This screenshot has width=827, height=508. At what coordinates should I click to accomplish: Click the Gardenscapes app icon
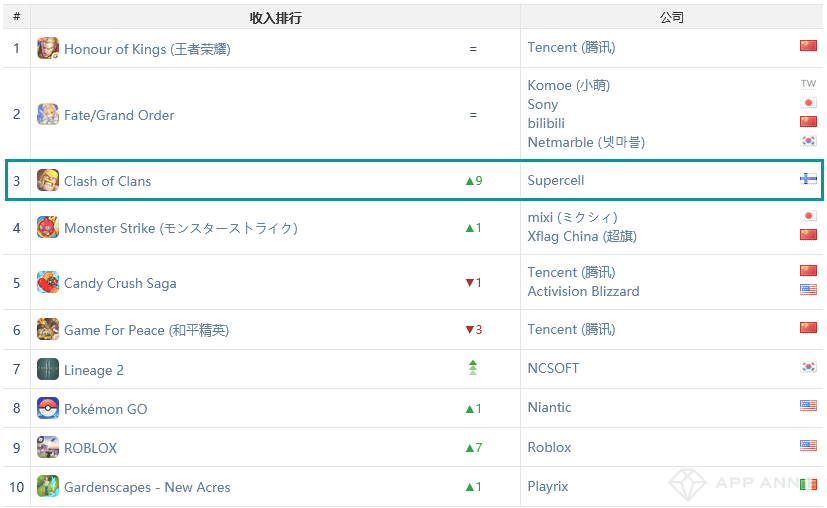[47, 487]
